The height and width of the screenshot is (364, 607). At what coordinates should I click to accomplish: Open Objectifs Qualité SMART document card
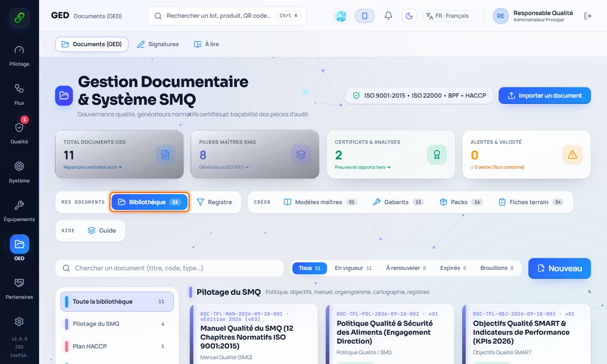point(526,334)
